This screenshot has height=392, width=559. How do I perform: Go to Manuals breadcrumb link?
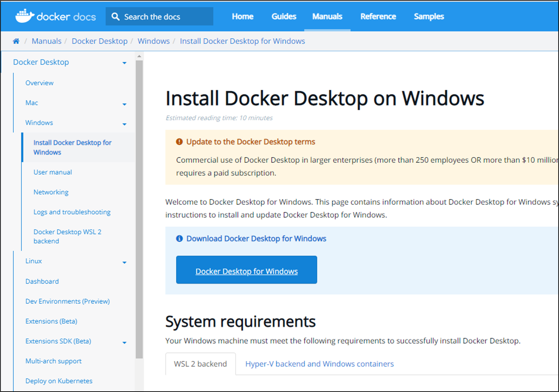(x=47, y=41)
